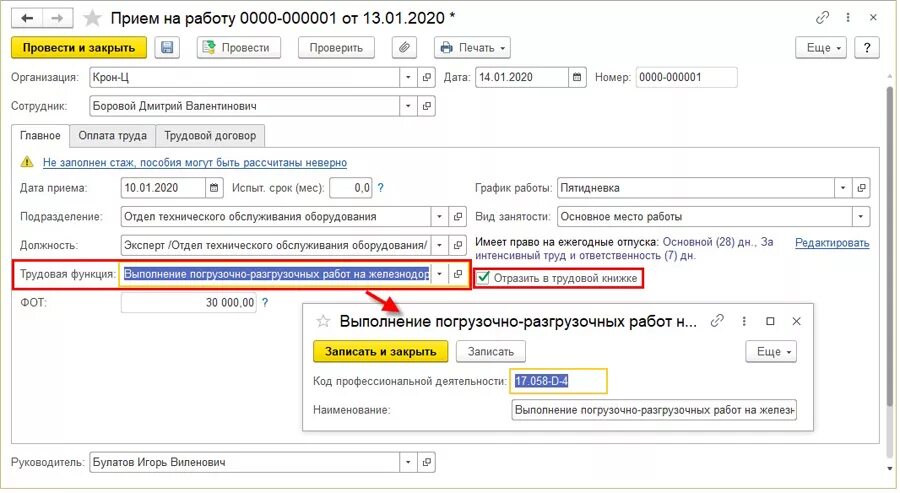Open the Не заполнен стаж warning link
Viewport: 900px width, 493px height.
[195, 162]
